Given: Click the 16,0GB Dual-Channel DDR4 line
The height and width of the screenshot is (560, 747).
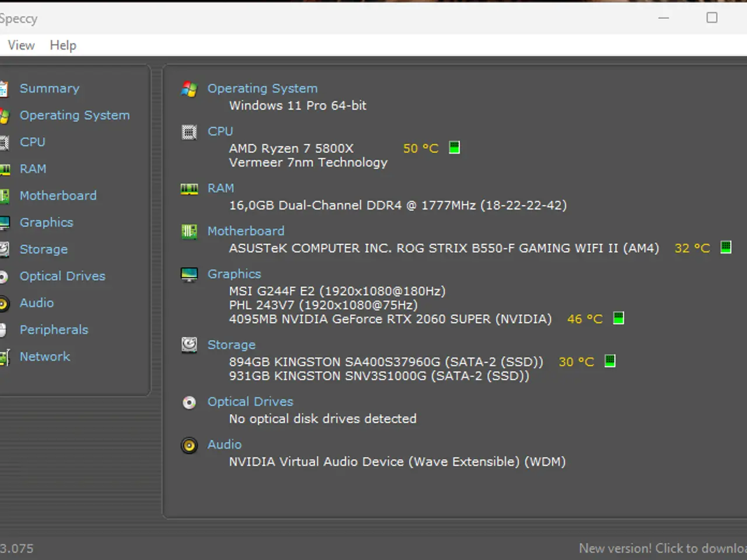Looking at the screenshot, I should point(398,205).
